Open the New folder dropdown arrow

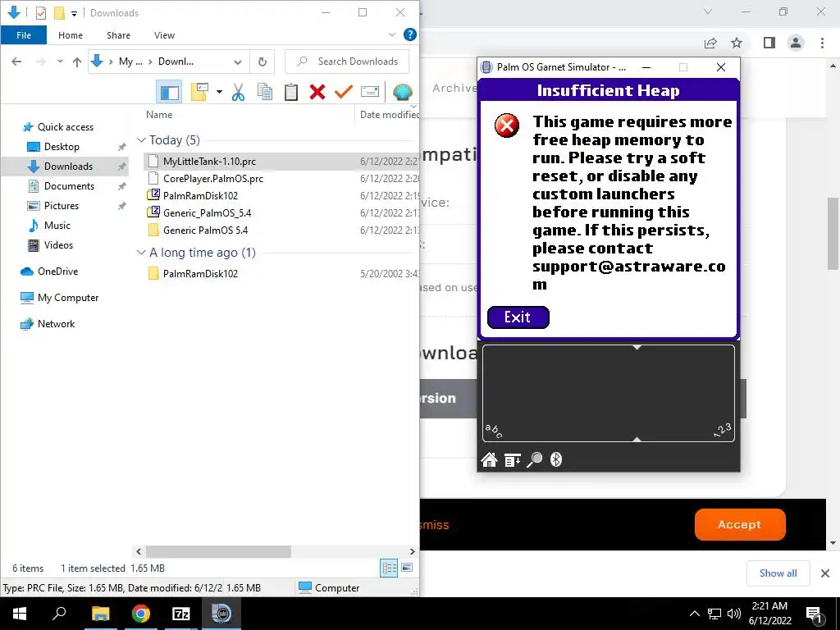click(x=219, y=92)
